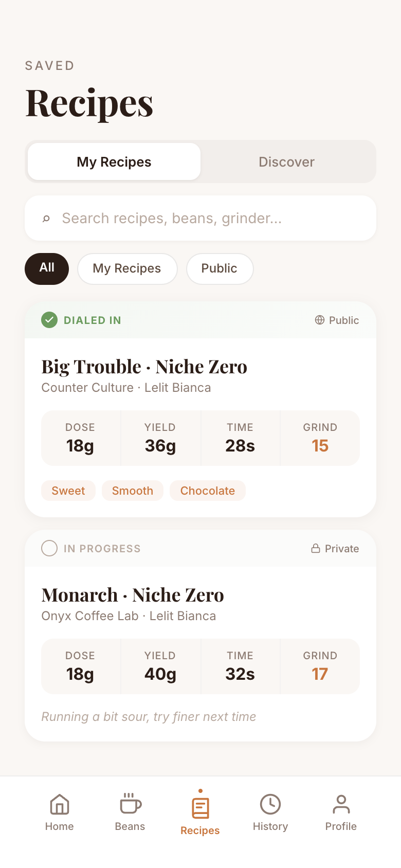Select the My Recipes tab

click(113, 161)
